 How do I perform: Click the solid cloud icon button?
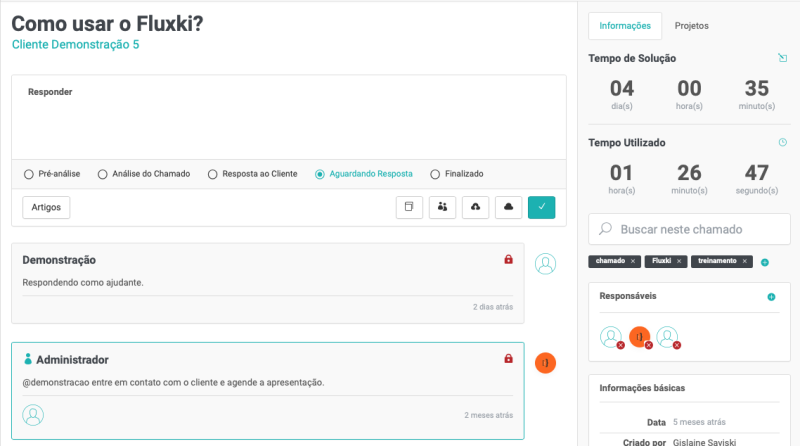point(508,207)
